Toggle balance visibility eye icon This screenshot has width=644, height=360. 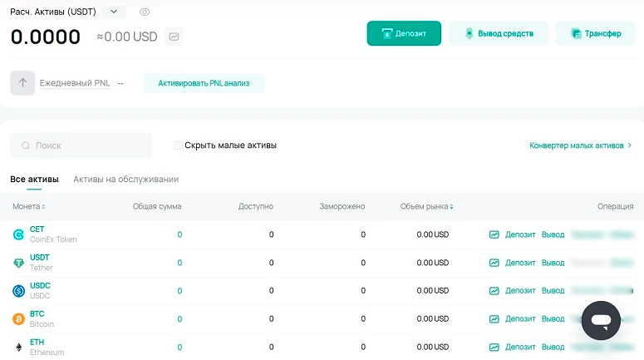coord(145,12)
